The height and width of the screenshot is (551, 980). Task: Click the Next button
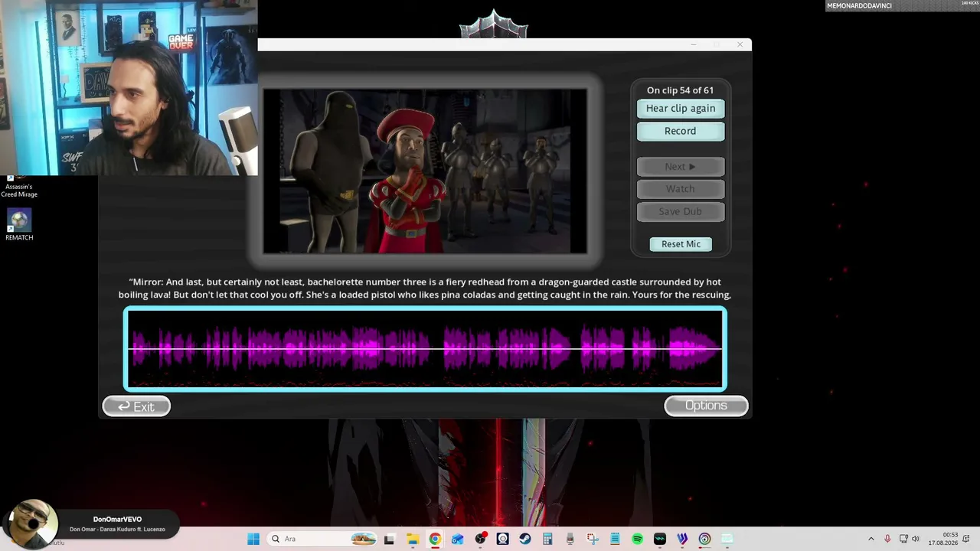[681, 166]
